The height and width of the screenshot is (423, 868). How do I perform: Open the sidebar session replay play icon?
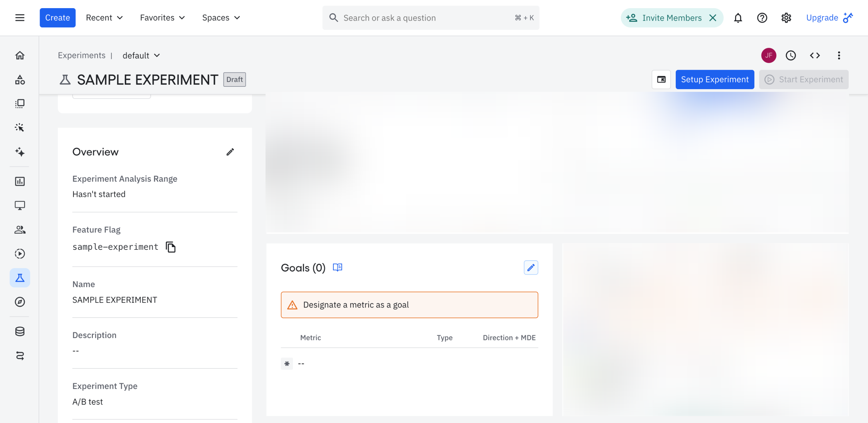click(x=20, y=254)
